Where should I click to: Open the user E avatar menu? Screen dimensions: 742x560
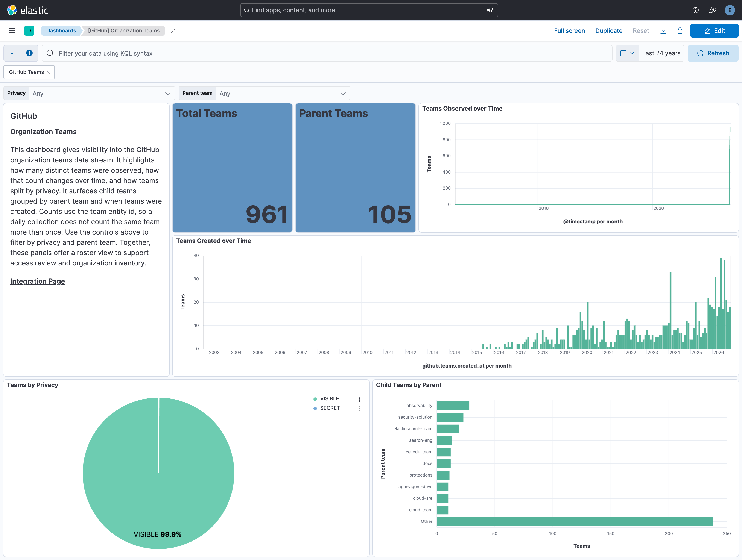[730, 10]
